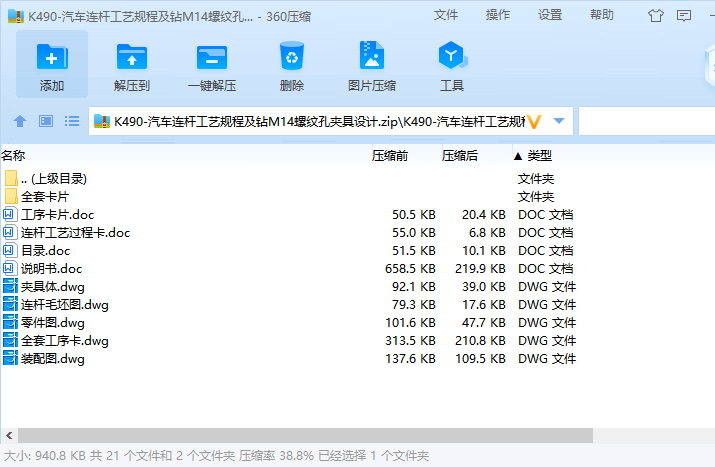
Task: Expand the address bar path dropdown arrow
Action: point(559,121)
